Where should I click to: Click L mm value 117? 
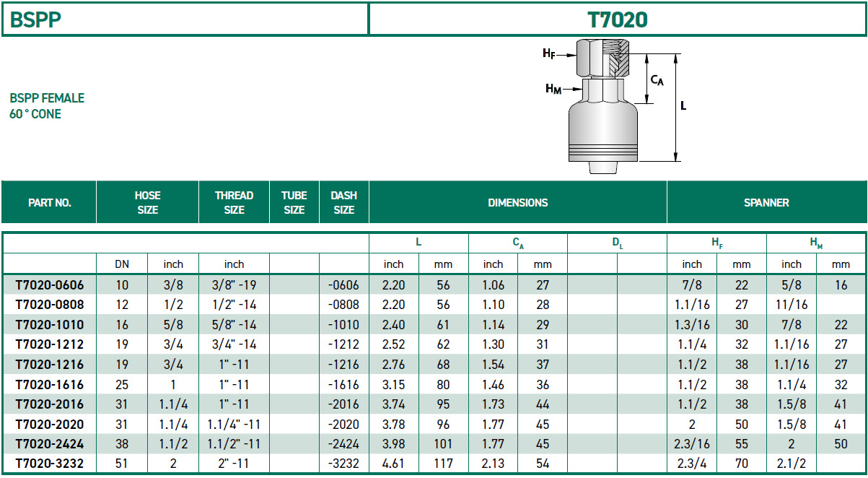(443, 464)
